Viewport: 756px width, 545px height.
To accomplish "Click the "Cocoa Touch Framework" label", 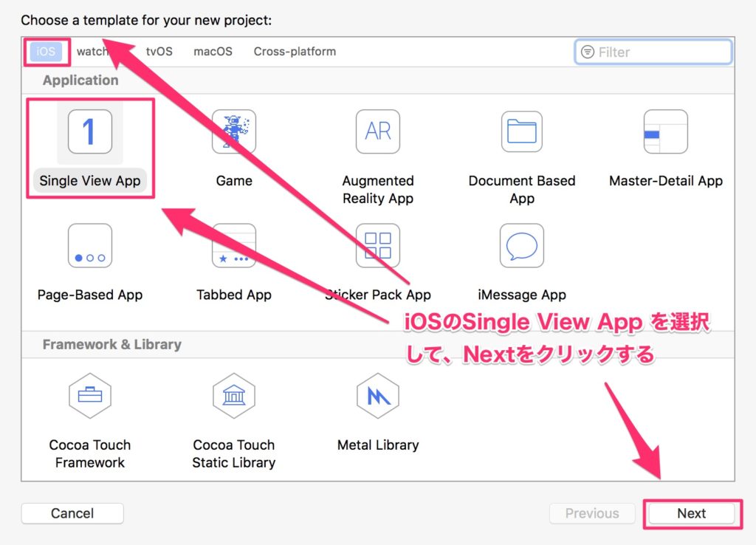I will click(90, 453).
